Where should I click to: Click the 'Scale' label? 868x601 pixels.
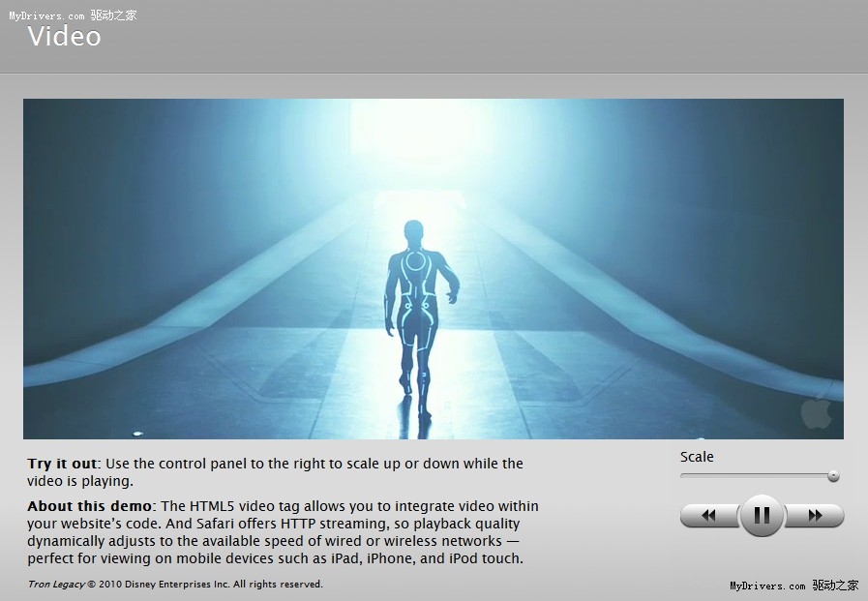click(x=697, y=457)
